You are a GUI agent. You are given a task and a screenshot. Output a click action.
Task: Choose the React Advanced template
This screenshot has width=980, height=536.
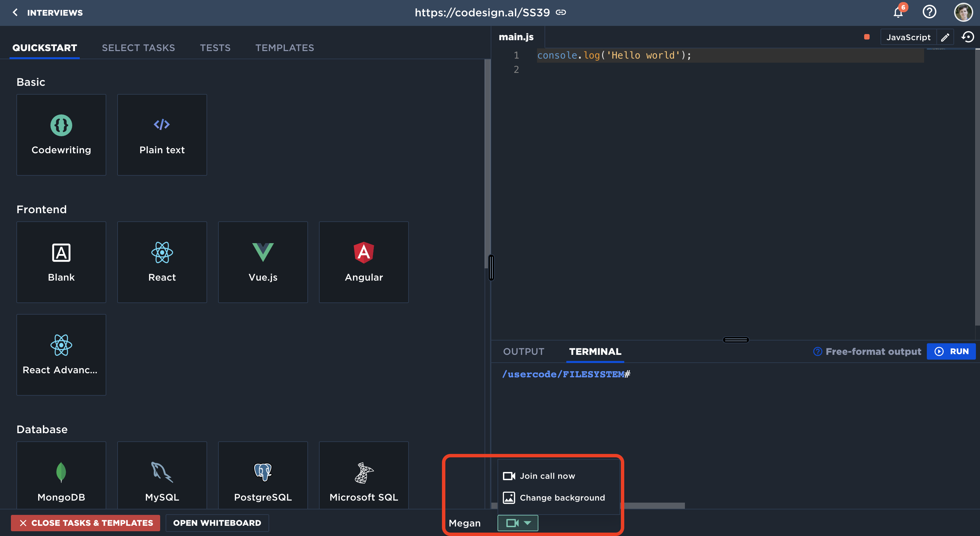(61, 355)
